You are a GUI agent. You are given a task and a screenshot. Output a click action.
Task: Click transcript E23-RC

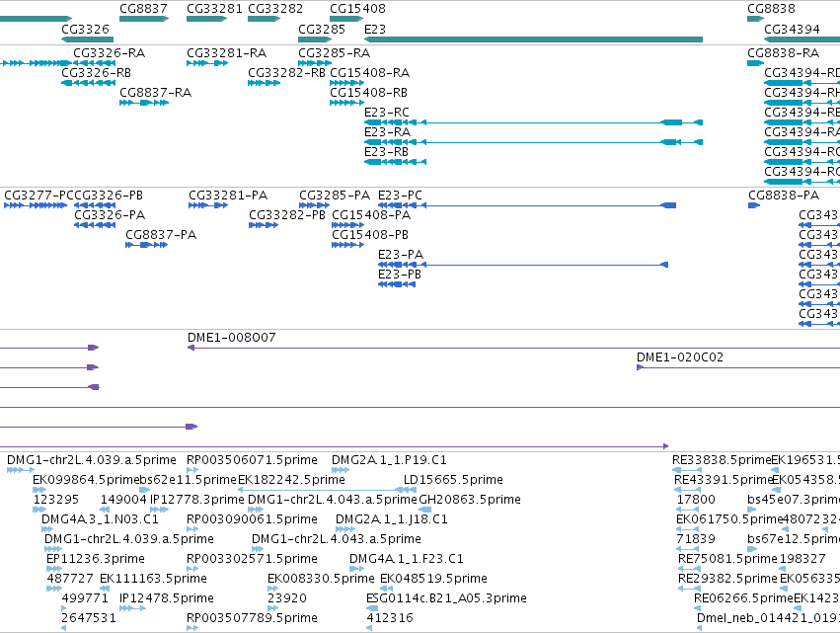(x=533, y=122)
